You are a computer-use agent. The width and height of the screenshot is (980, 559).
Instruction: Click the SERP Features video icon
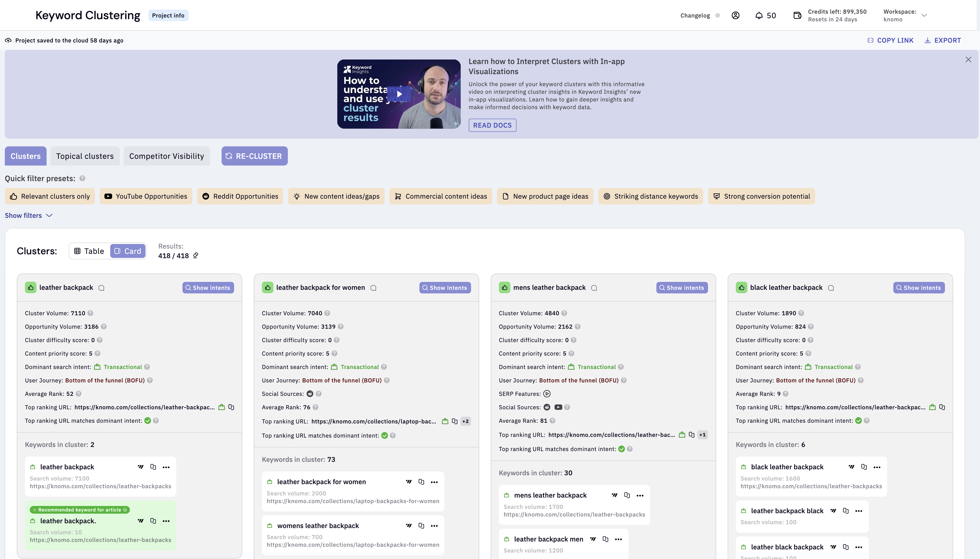[547, 394]
